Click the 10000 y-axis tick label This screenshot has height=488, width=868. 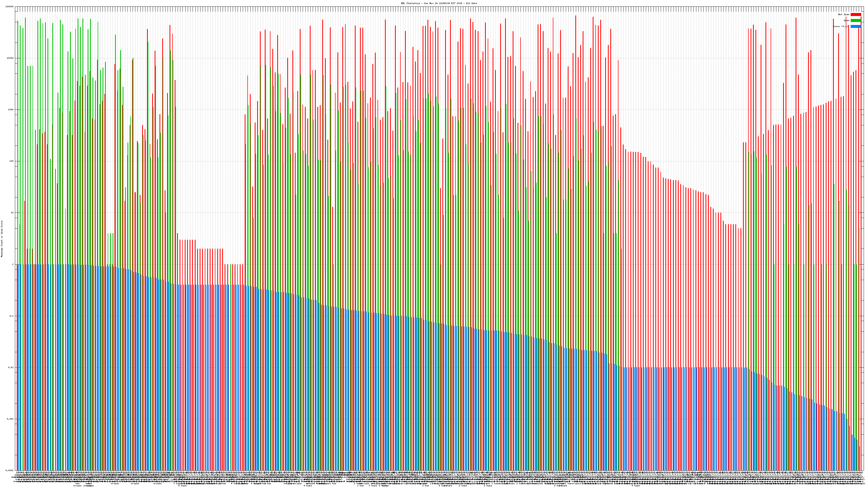coord(10,58)
